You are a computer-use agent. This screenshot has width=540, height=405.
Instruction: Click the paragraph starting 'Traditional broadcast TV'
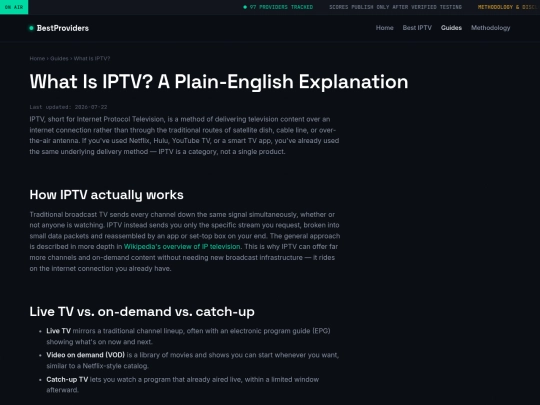click(x=185, y=241)
